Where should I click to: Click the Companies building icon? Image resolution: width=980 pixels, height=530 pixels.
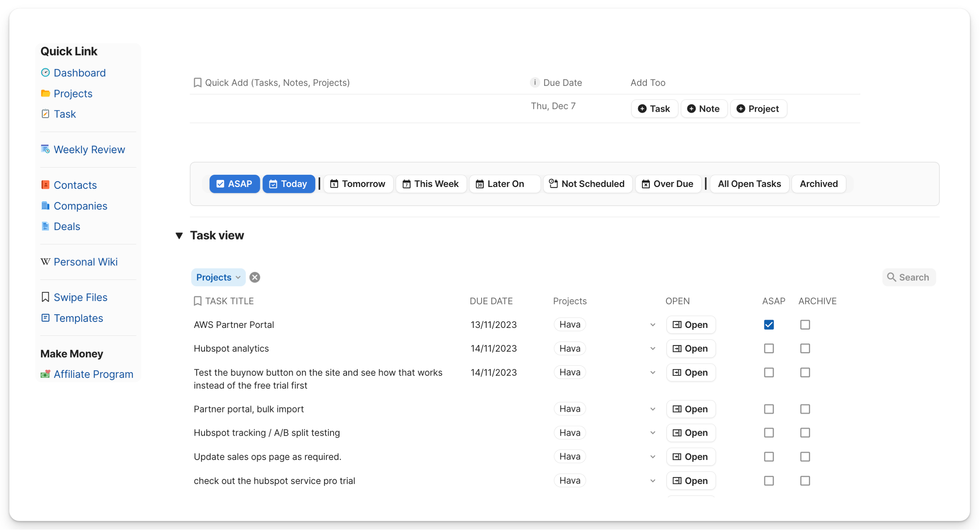(45, 205)
